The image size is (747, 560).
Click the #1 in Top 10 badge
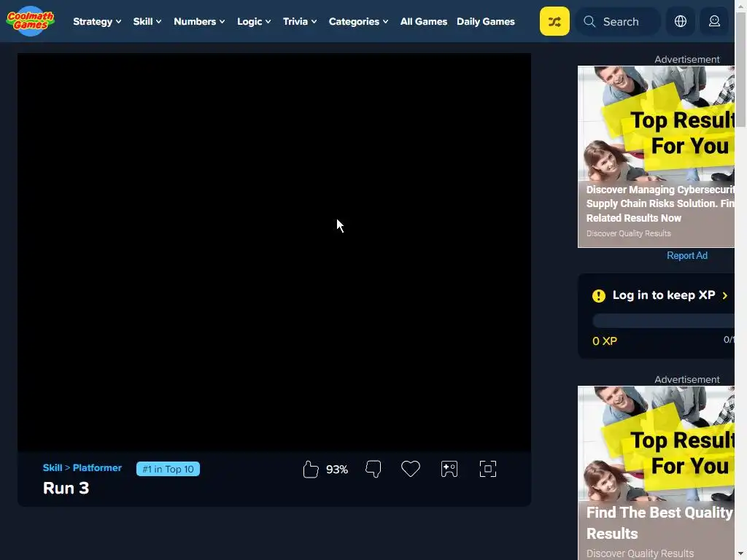click(x=169, y=469)
